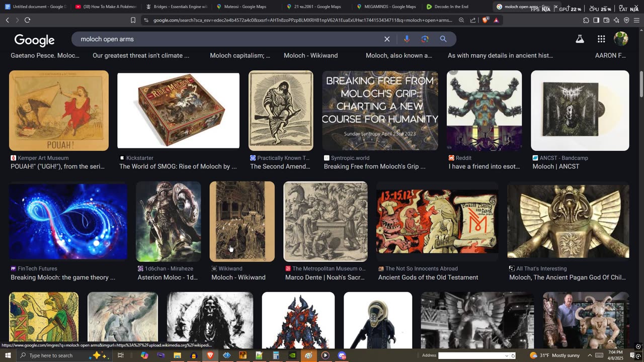The height and width of the screenshot is (362, 644).
Task: Open the Practically Known Second Amendment link
Action: click(x=280, y=166)
